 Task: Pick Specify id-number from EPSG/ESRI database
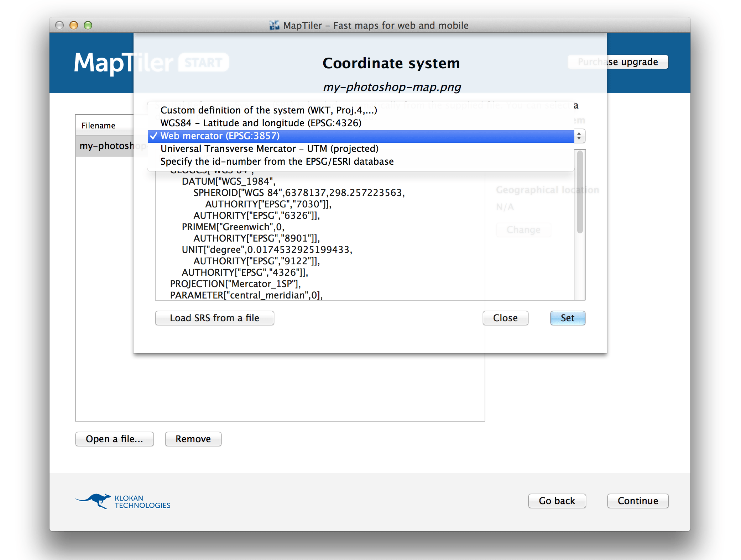pos(361,162)
